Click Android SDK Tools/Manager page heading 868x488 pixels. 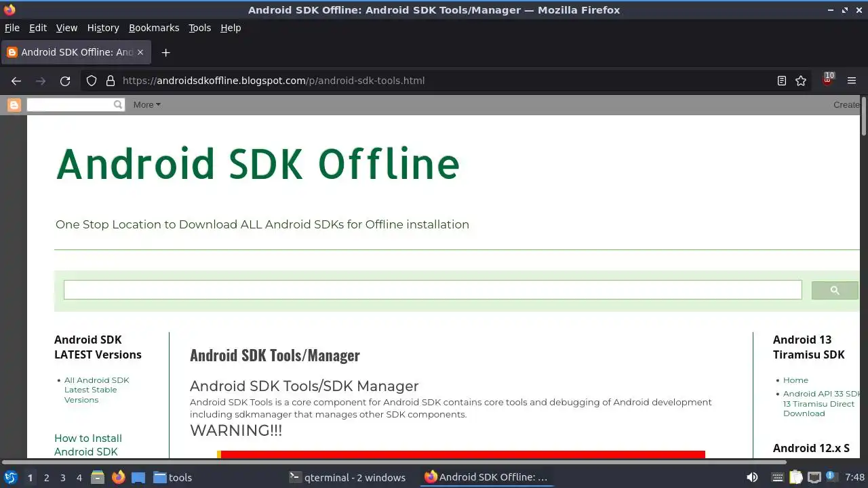coord(275,355)
